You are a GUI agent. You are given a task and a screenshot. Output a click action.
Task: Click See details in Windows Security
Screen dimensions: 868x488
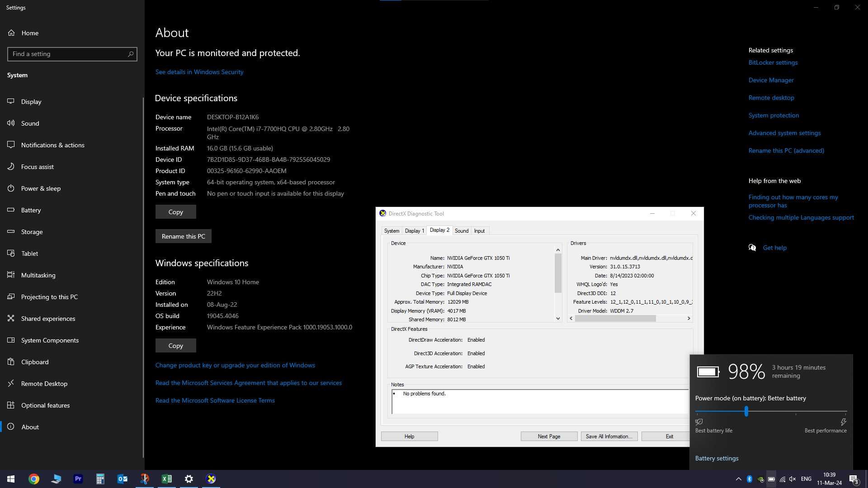tap(199, 71)
